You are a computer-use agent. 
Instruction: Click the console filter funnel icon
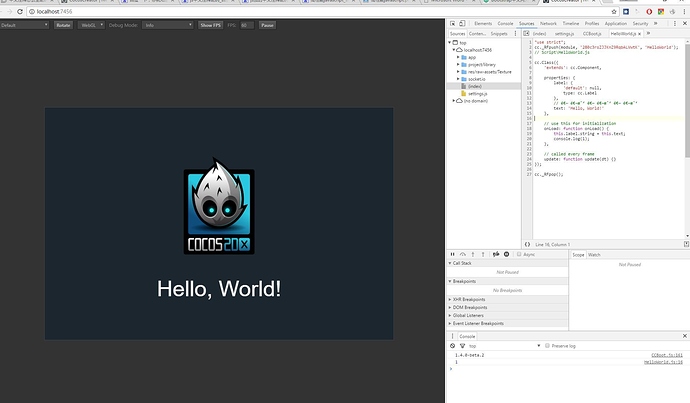(x=462, y=345)
